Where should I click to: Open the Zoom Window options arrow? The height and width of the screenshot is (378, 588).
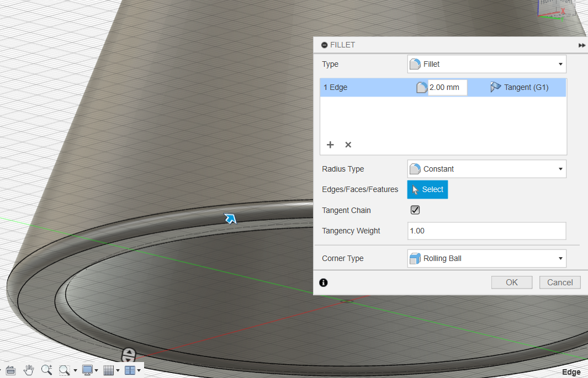[76, 370]
